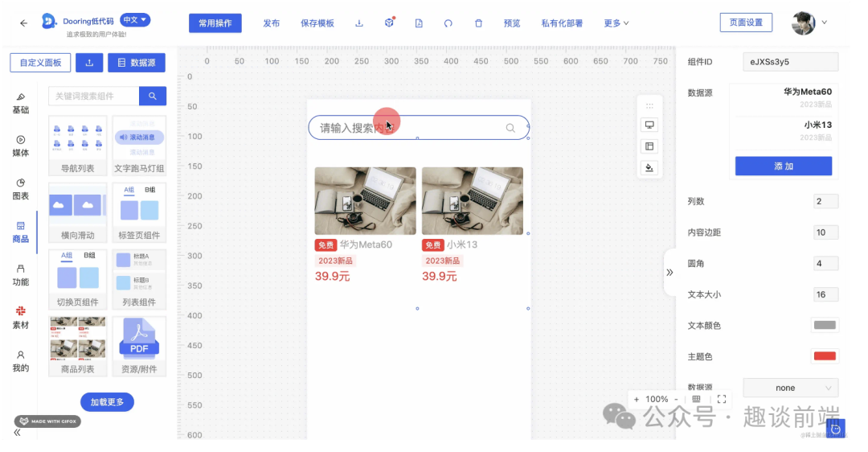This screenshot has width=868, height=452.
Task: Click the magnifier icon in canvas search bar
Action: 510,128
